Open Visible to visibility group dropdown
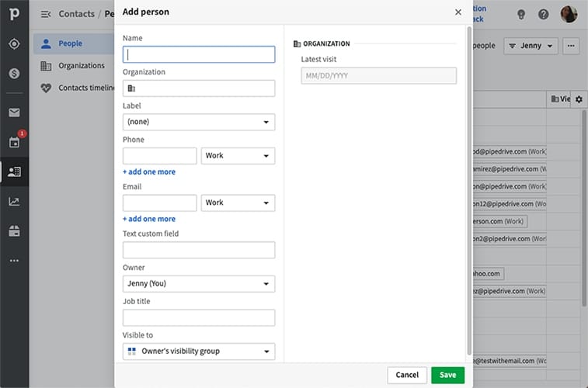The width and height of the screenshot is (588, 388). click(x=199, y=352)
